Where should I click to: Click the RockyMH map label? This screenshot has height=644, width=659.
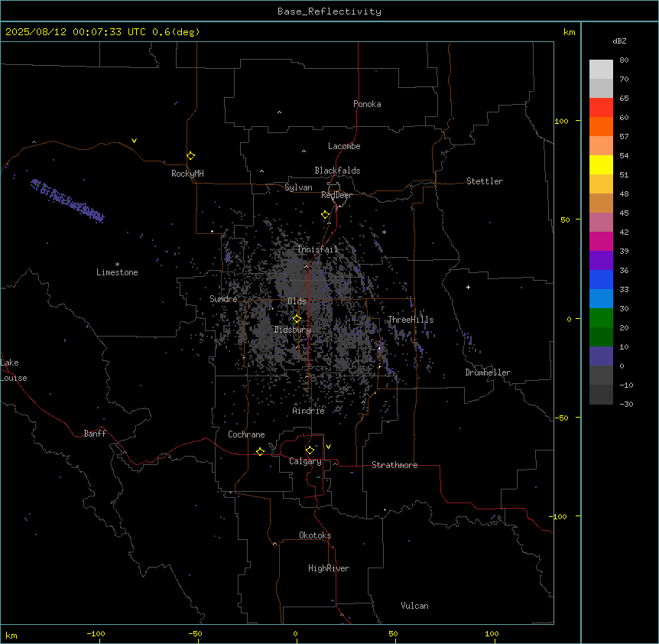point(187,174)
